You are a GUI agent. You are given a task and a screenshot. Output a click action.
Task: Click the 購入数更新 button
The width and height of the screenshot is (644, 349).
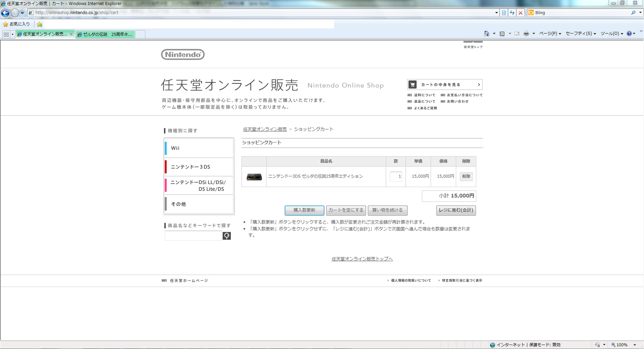point(304,210)
